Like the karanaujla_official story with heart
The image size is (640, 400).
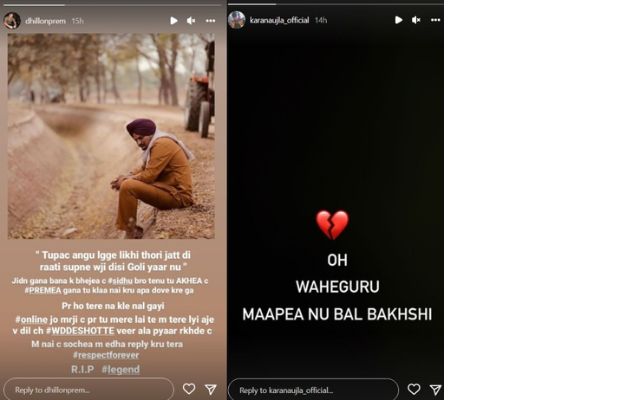click(414, 389)
